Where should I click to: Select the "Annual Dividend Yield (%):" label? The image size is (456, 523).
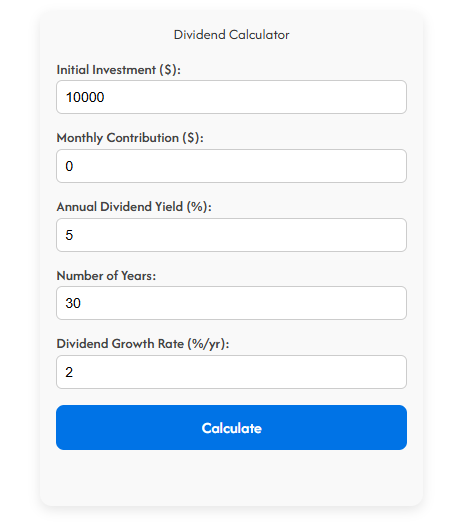[134, 207]
